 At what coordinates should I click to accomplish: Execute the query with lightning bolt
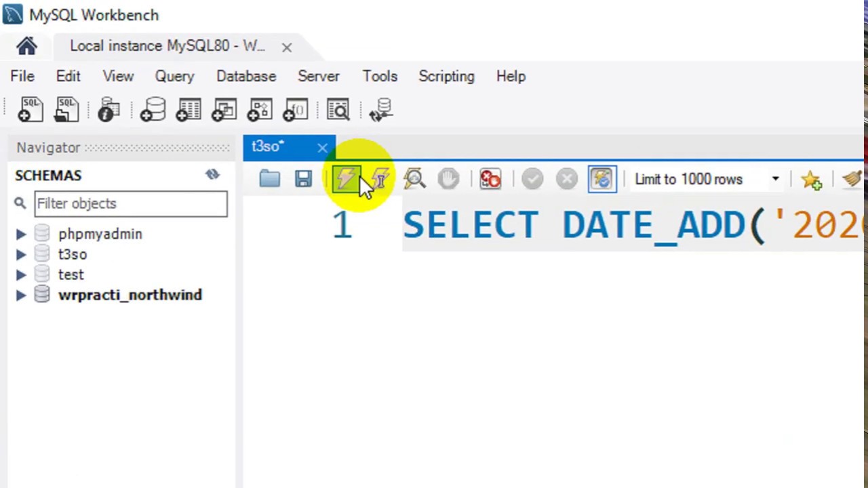tap(346, 179)
